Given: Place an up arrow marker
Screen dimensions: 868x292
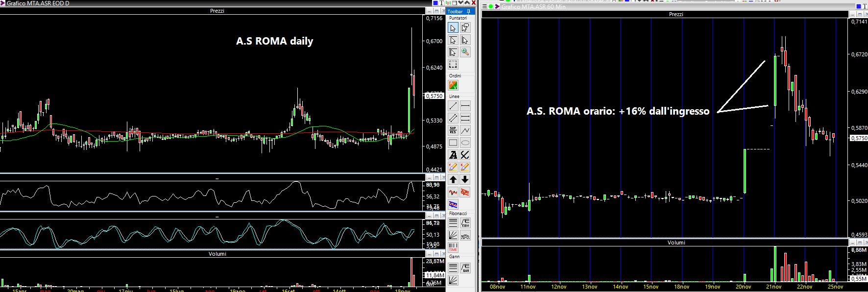Looking at the screenshot, I should coord(453,179).
